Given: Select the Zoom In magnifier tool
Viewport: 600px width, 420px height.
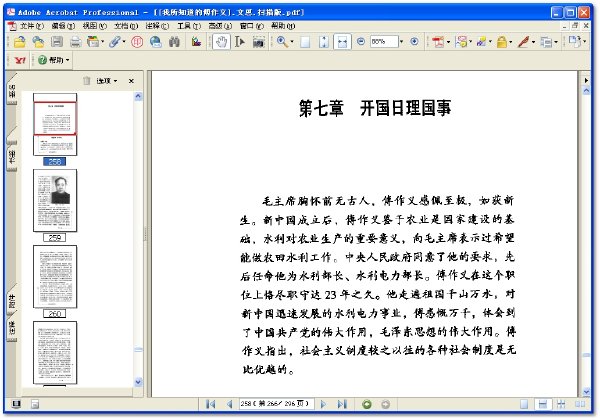Looking at the screenshot, I should 282,42.
